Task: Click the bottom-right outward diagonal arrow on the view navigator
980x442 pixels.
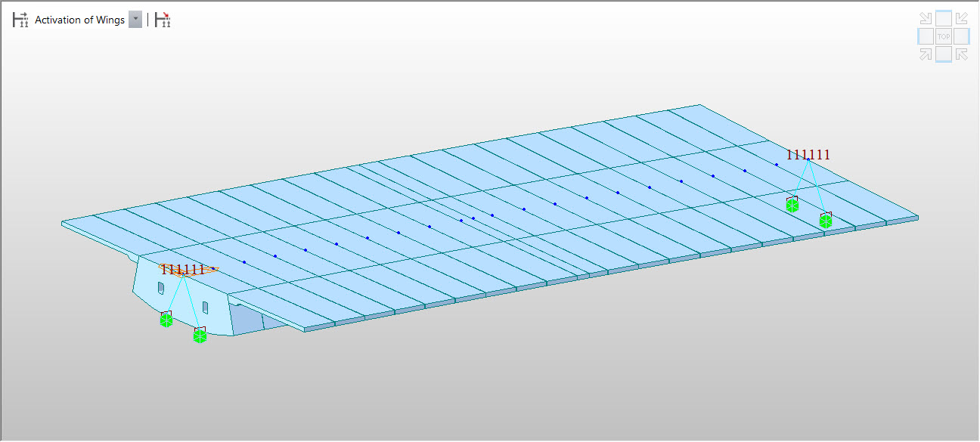Action: click(x=961, y=54)
